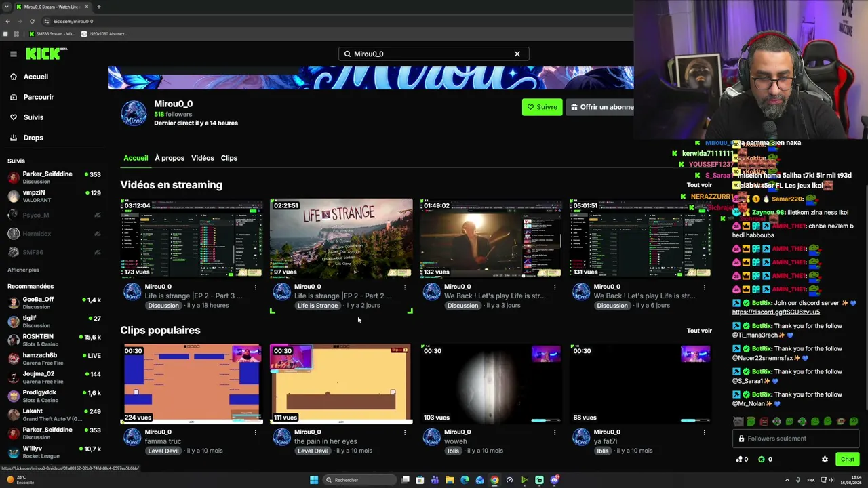Open the Kick hamburger menu
The height and width of the screenshot is (488, 868).
pos(13,54)
